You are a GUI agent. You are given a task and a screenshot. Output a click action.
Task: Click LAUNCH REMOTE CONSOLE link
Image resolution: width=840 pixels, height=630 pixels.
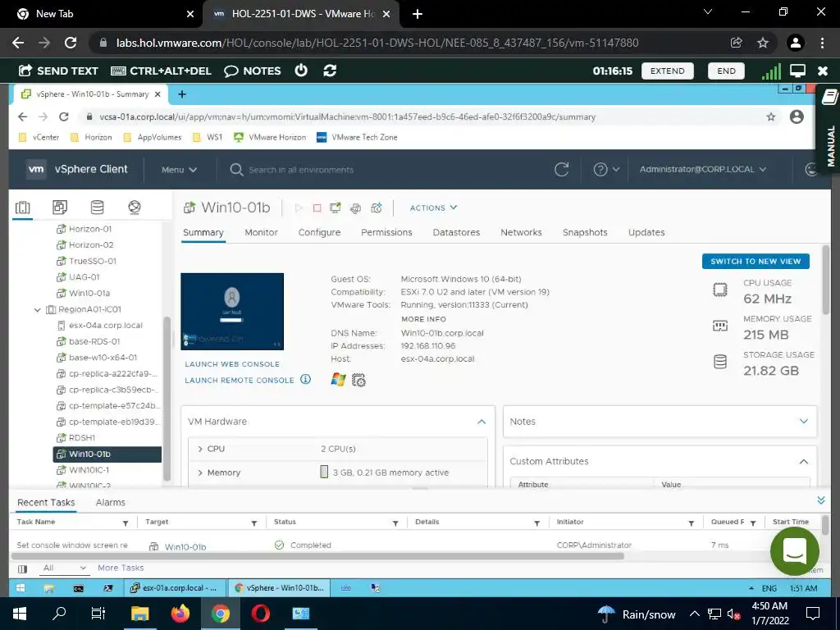click(x=240, y=381)
